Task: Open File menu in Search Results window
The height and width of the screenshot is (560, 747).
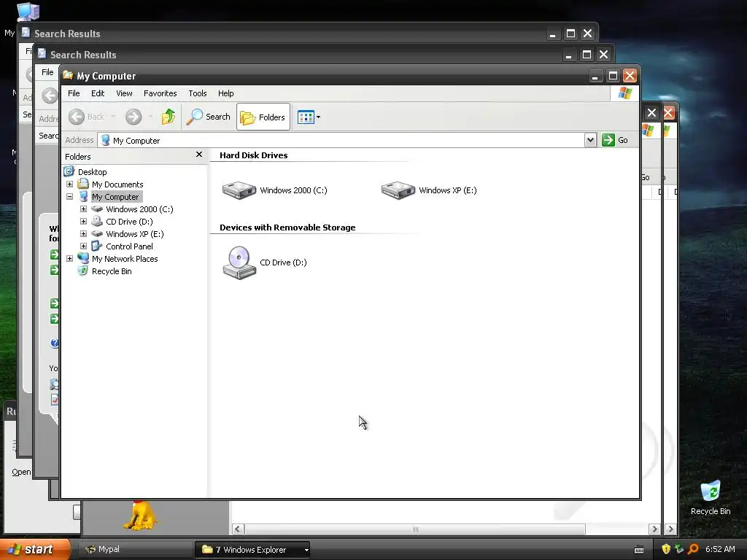Action: pos(47,72)
